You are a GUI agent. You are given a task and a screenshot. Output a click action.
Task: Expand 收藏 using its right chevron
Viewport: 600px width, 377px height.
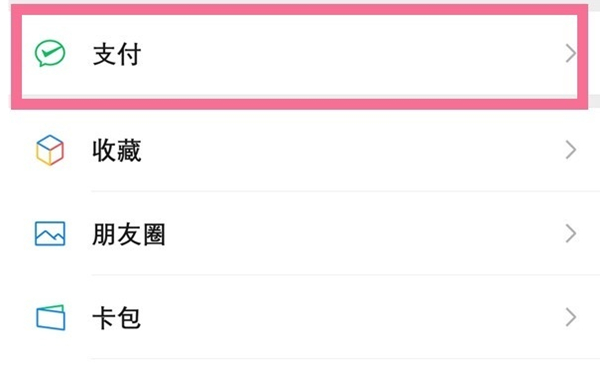click(571, 150)
